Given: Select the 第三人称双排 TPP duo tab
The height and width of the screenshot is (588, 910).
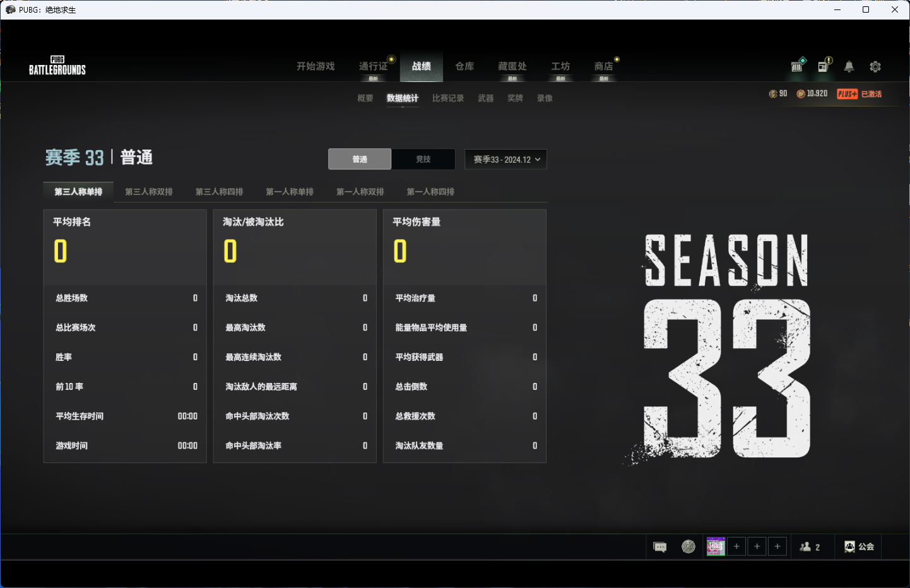Looking at the screenshot, I should coord(149,192).
